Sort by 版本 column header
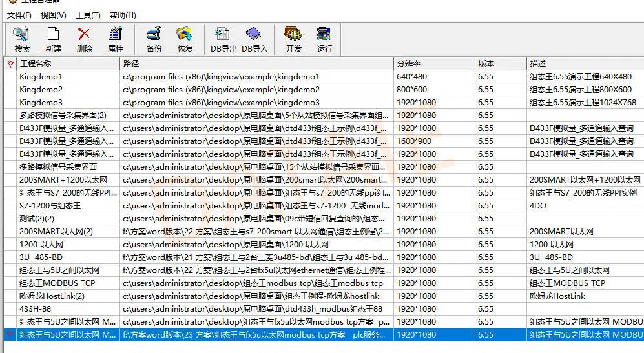This screenshot has height=353, width=644. [x=501, y=64]
